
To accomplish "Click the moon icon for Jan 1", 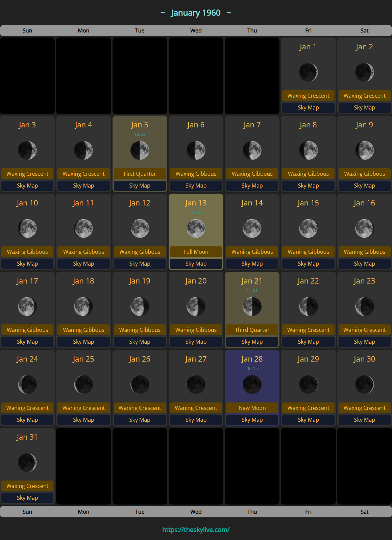I will coord(308,72).
